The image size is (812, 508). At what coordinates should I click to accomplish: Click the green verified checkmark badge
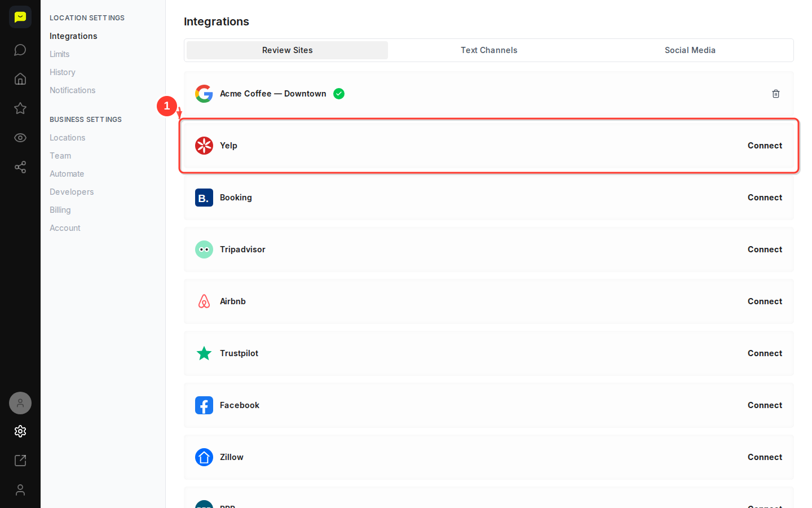point(339,94)
